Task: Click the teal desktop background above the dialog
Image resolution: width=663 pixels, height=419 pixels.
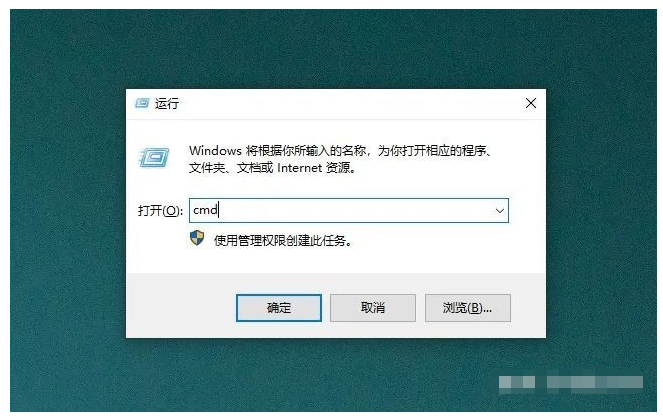Action: coord(334,49)
